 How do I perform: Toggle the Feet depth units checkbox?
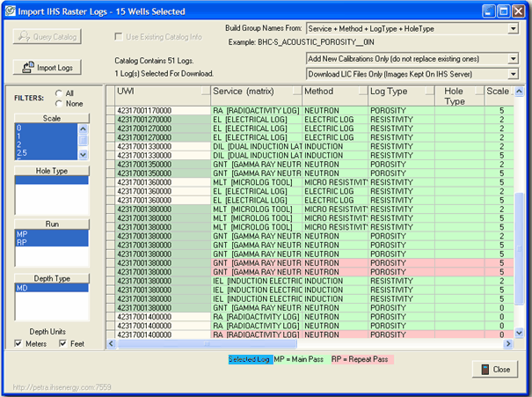[x=64, y=343]
